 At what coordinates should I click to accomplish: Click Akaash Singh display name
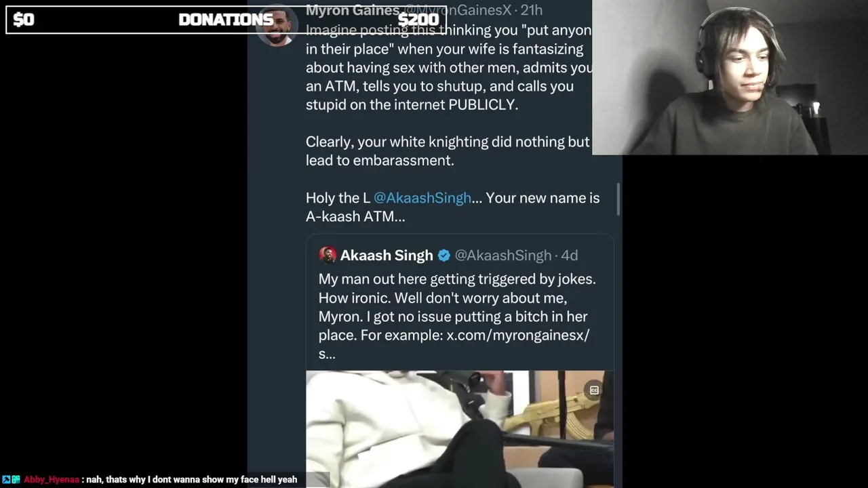386,256
